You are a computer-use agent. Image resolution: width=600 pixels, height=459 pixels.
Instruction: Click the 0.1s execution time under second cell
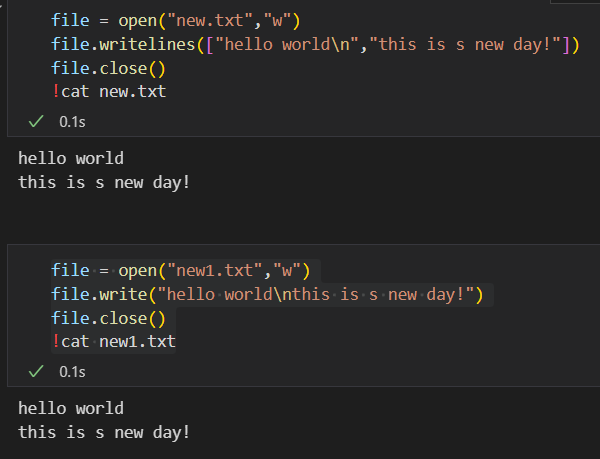(72, 371)
